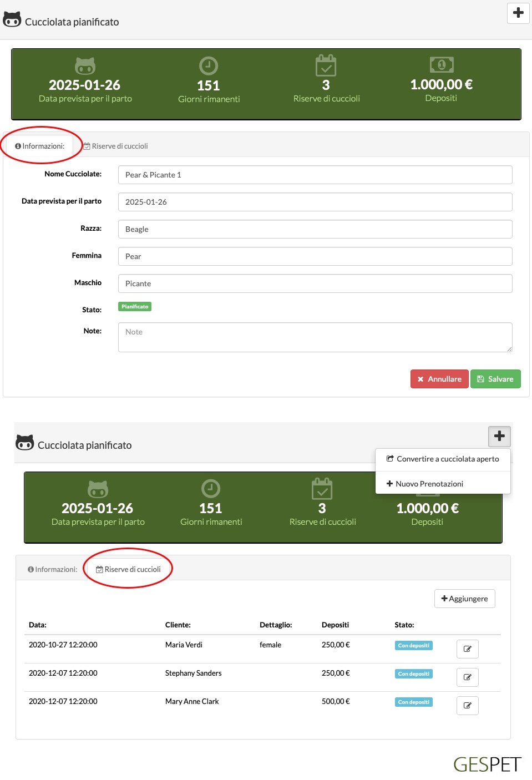Click the red Annullare button
Screen dimensions: 532x780
click(439, 379)
